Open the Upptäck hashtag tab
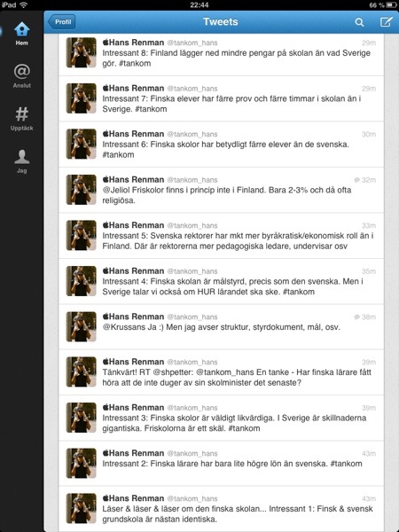The width and height of the screenshot is (399, 532). tap(21, 119)
